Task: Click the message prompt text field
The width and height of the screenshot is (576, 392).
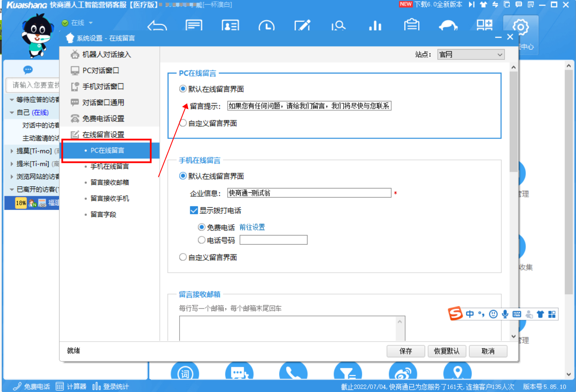Action: click(x=309, y=106)
